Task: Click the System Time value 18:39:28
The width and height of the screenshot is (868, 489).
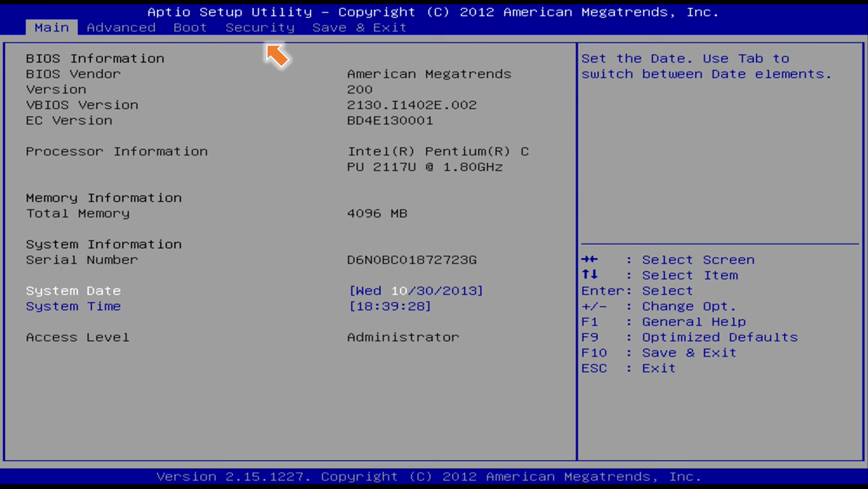Action: (390, 306)
